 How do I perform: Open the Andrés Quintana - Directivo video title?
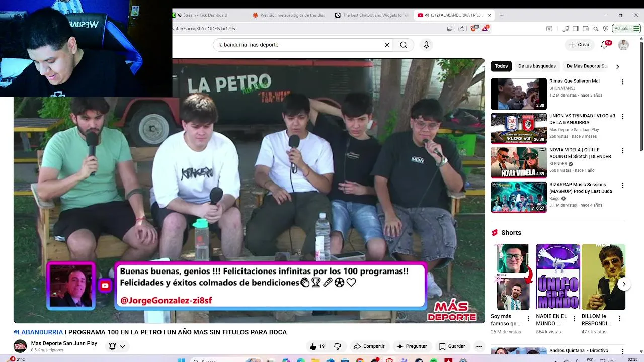pos(579,350)
